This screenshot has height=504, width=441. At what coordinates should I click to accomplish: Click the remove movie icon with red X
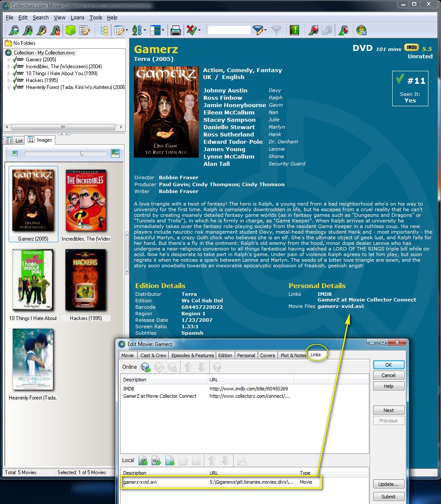(55, 30)
